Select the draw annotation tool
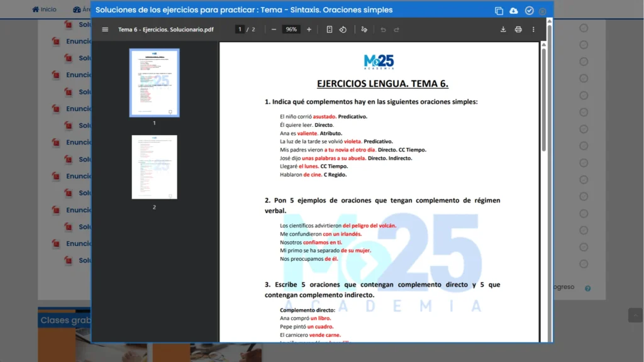This screenshot has width=644, height=362. pos(364,30)
